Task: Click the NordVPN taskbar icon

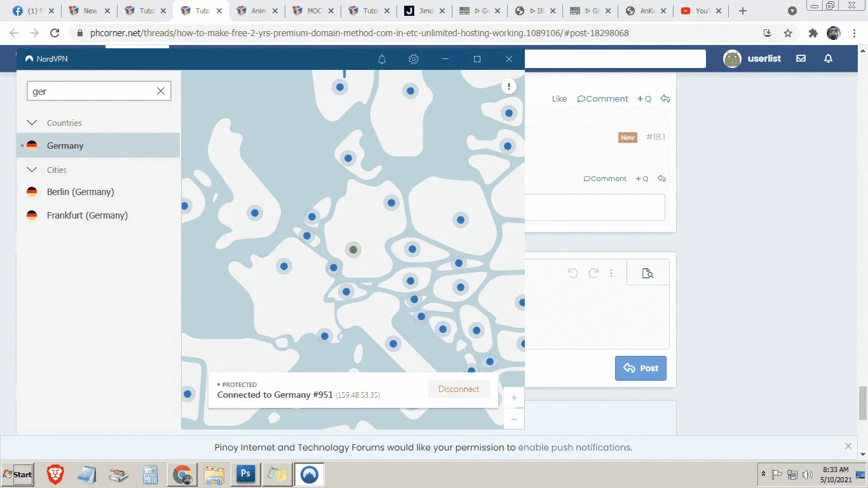Action: (x=309, y=474)
